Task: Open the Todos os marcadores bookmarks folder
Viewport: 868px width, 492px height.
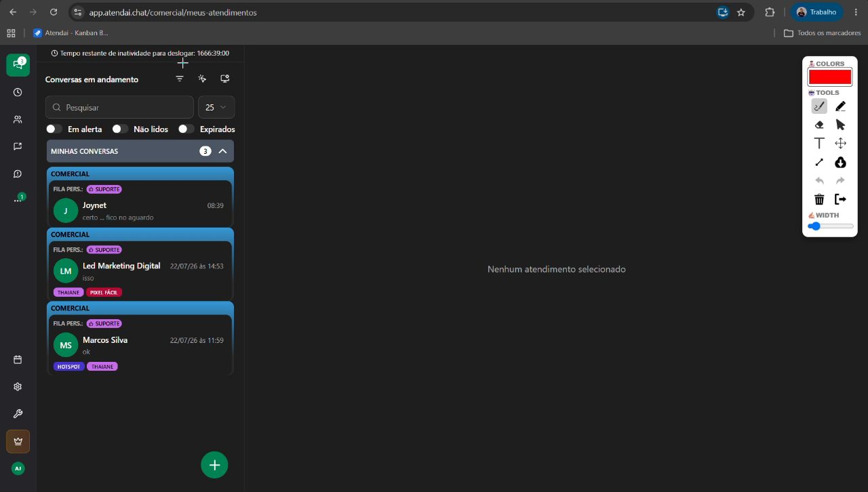Action: coord(823,33)
